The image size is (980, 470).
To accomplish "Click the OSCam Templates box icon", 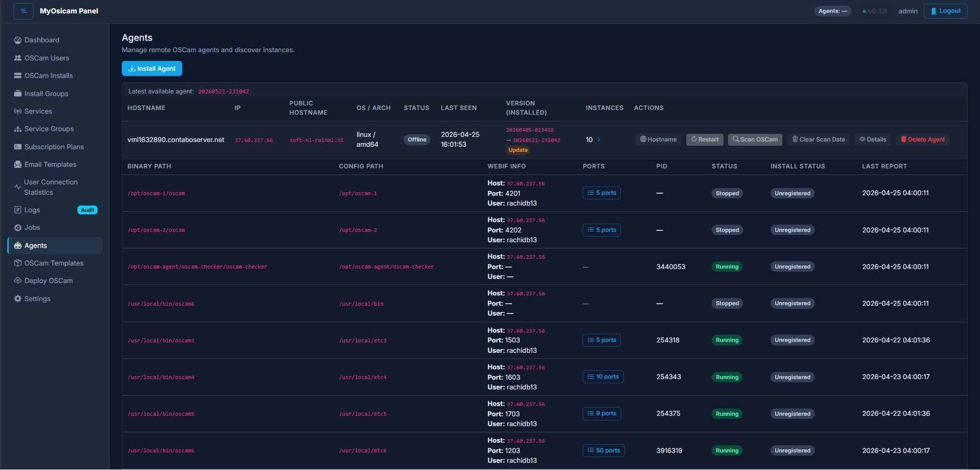I will pos(18,263).
